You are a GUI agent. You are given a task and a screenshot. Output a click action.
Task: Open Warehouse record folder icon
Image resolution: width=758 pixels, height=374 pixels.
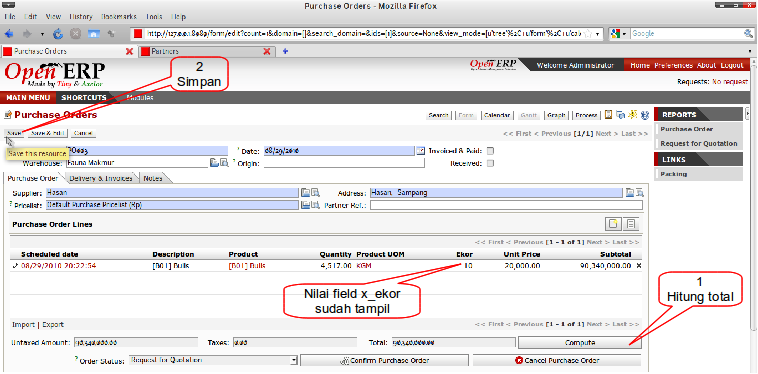point(214,163)
